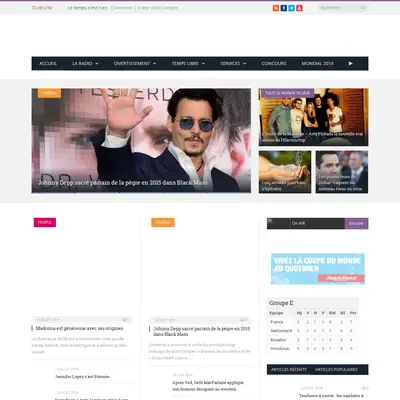400x400 pixels.
Task: Open the Madonna est généreuse article title
Action: 79,328
